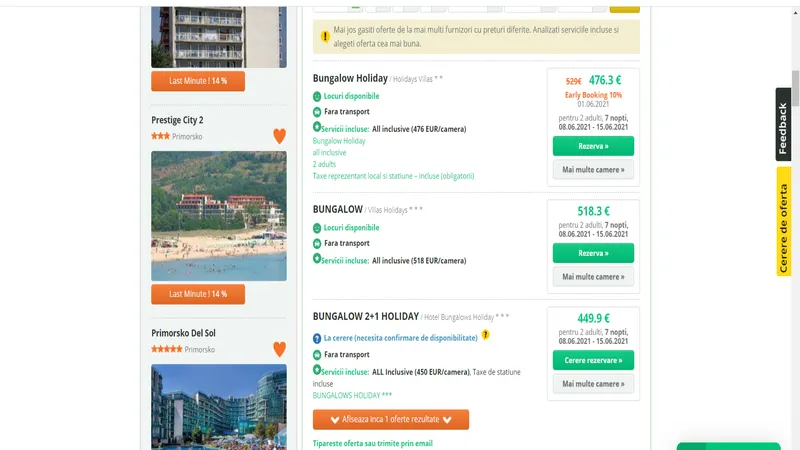Open the Prestige City 2 beach photo
The width and height of the screenshot is (800, 450).
pos(218,216)
